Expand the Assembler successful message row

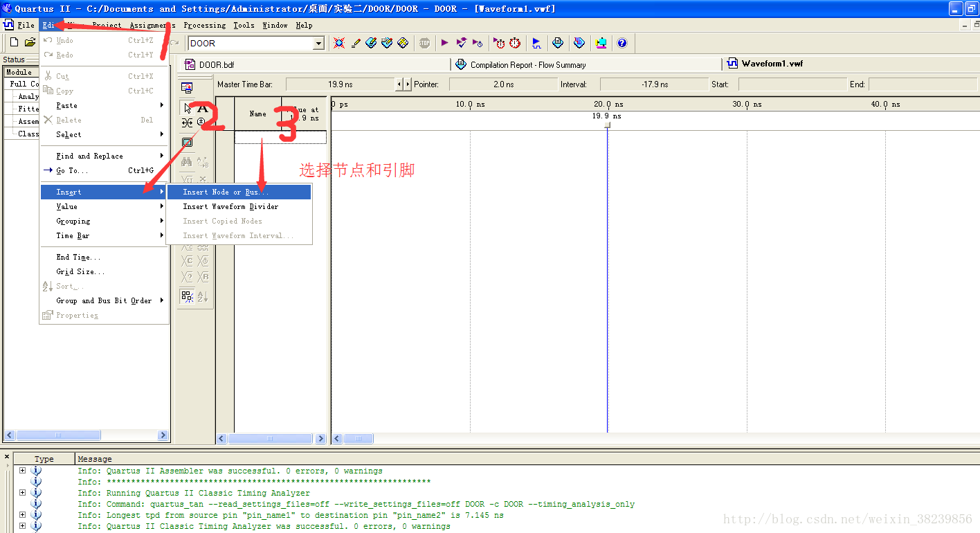(23, 471)
